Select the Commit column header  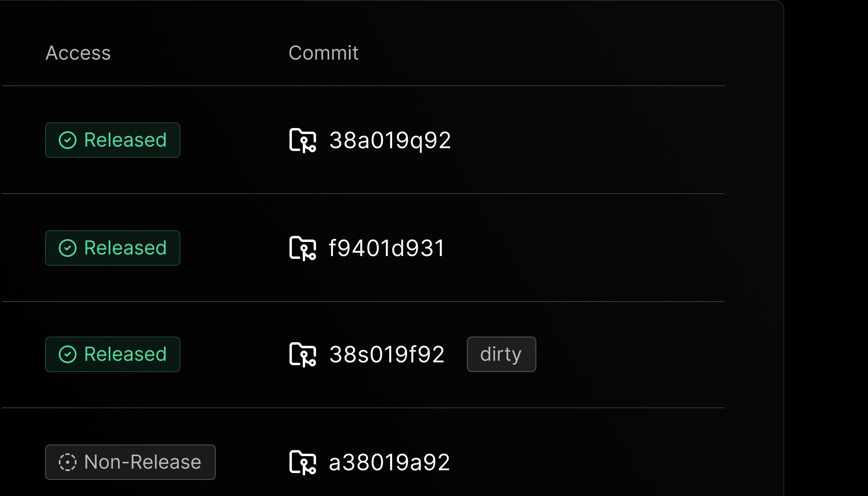(x=324, y=52)
